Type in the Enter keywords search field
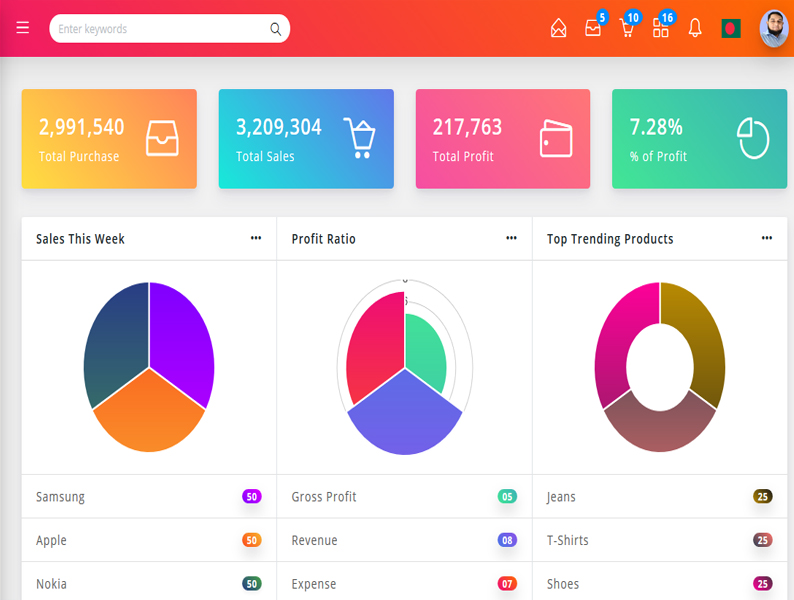 click(x=160, y=29)
